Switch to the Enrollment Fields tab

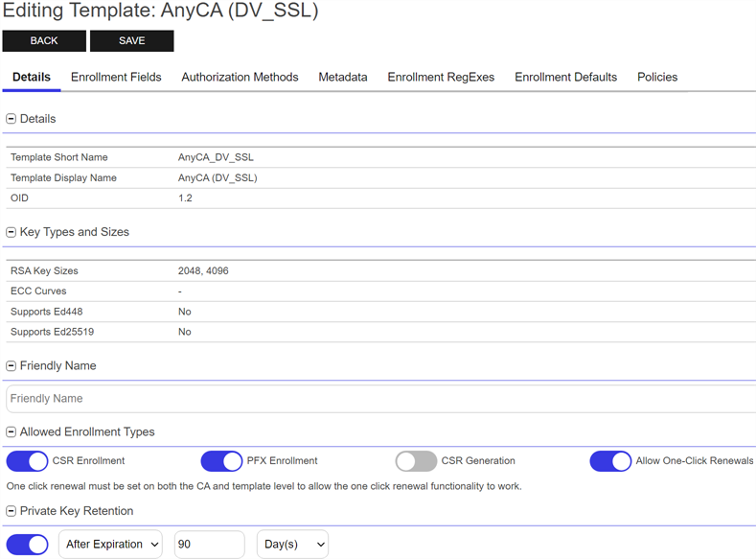[116, 77]
